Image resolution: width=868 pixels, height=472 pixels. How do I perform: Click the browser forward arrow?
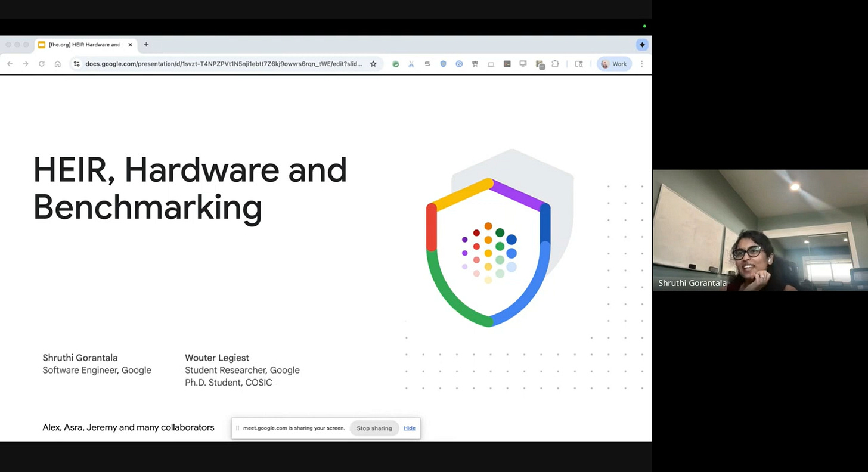[26, 64]
